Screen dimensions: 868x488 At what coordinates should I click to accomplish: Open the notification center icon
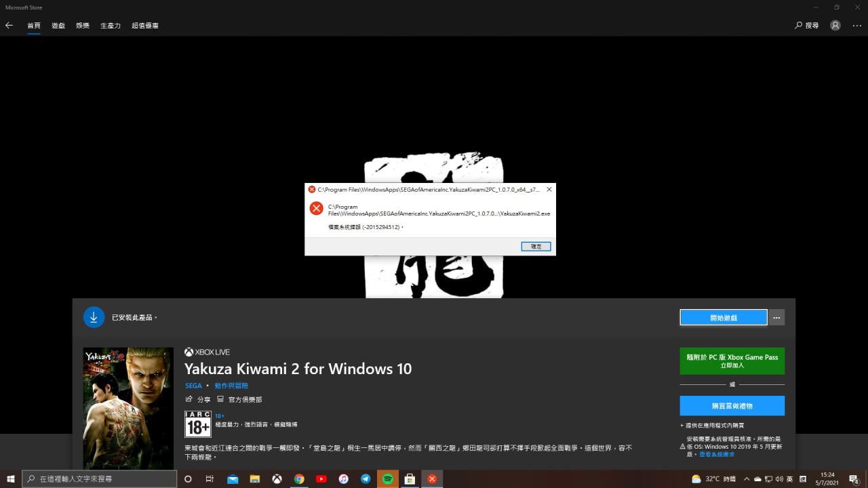click(x=854, y=479)
